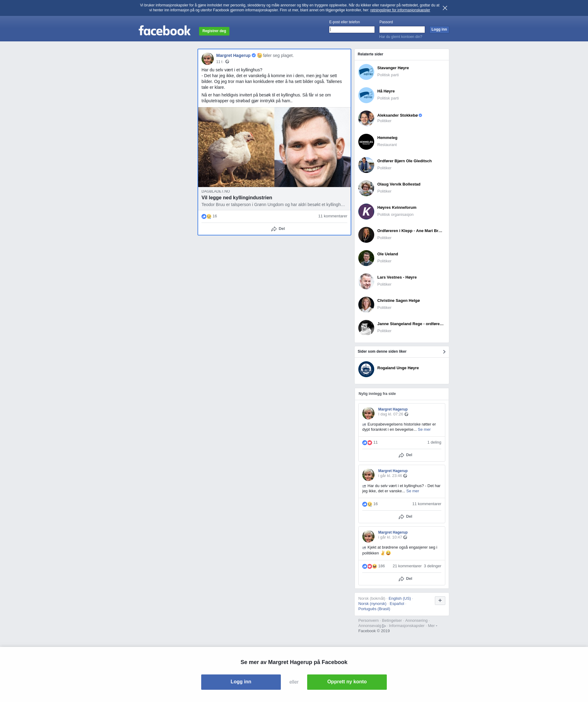Switch language to English (US)
The height and width of the screenshot is (702, 588).
(x=399, y=599)
